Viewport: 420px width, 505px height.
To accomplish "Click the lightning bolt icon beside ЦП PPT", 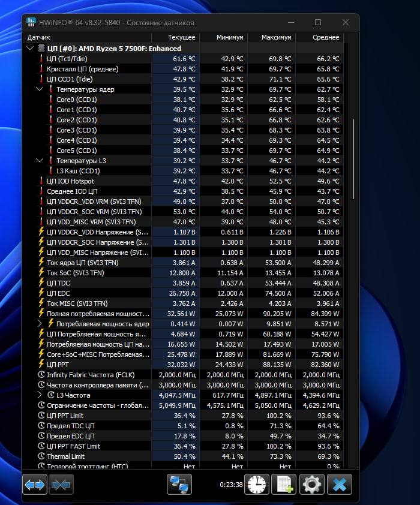I will [41, 365].
